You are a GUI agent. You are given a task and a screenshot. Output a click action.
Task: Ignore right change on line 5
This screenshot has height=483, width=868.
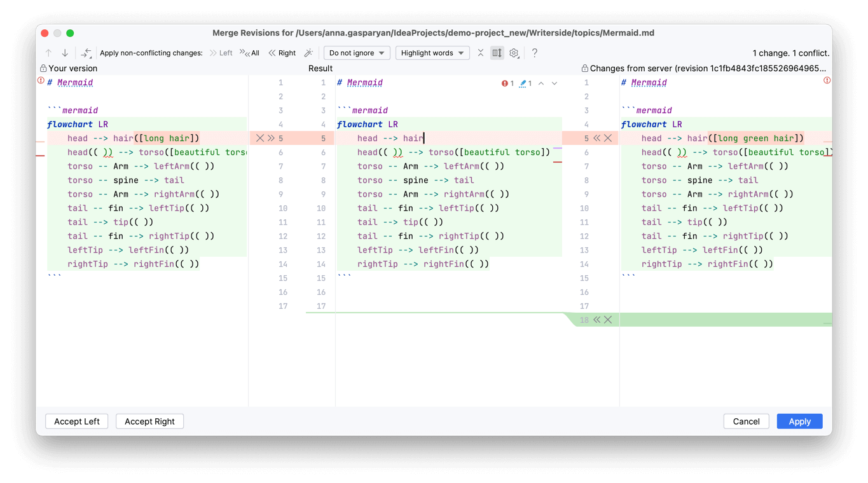(608, 138)
